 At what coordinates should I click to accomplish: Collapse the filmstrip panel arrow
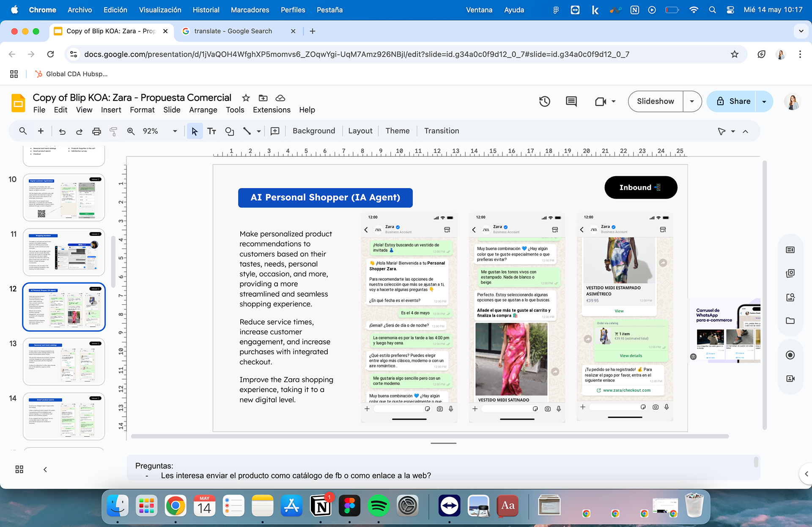(x=45, y=470)
